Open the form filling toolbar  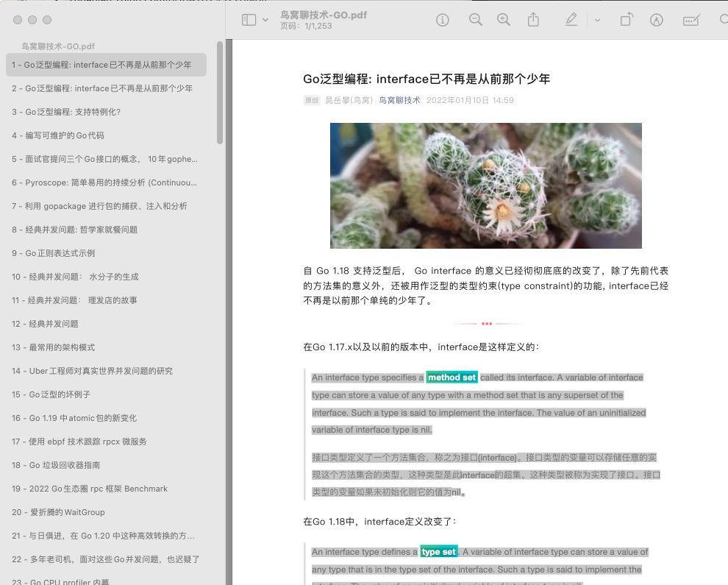(x=691, y=20)
